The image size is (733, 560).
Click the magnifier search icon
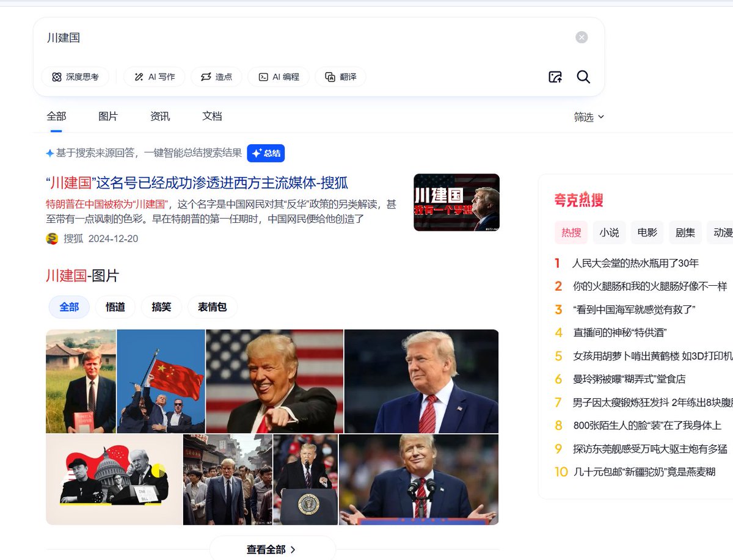[583, 77]
